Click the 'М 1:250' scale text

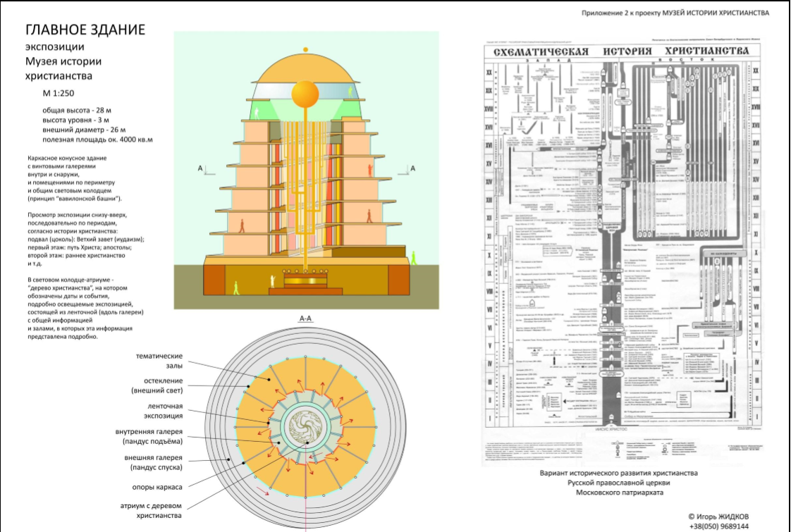pos(58,94)
